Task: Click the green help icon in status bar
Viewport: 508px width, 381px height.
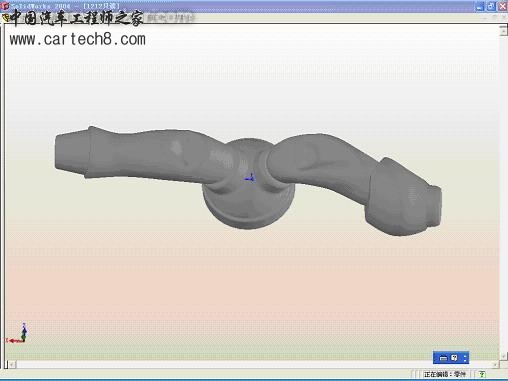Action: [482, 374]
